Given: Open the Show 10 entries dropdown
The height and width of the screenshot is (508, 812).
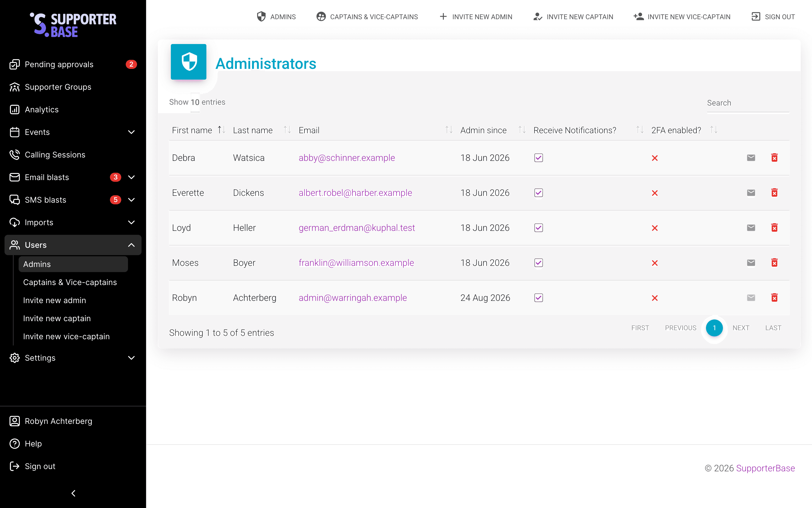Looking at the screenshot, I should click(x=195, y=102).
